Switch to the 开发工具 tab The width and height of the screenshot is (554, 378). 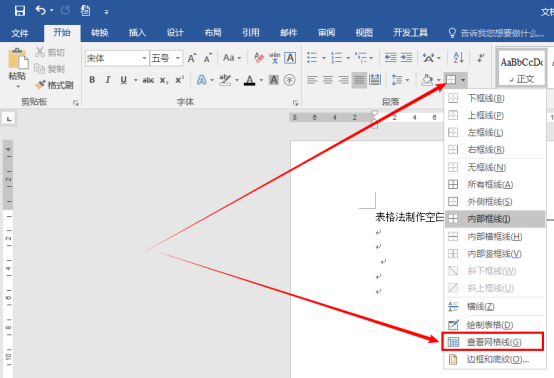(x=411, y=33)
